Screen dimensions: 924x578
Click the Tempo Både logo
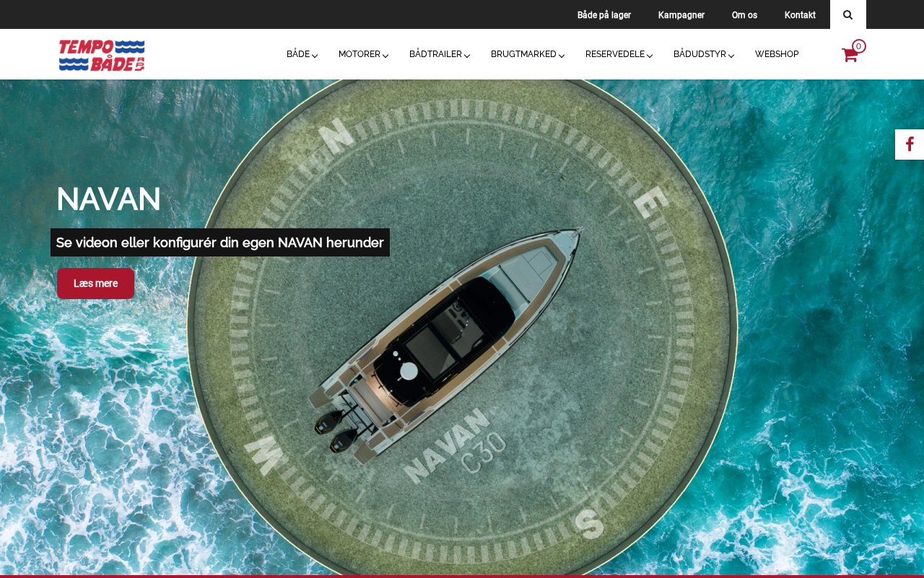click(x=102, y=55)
